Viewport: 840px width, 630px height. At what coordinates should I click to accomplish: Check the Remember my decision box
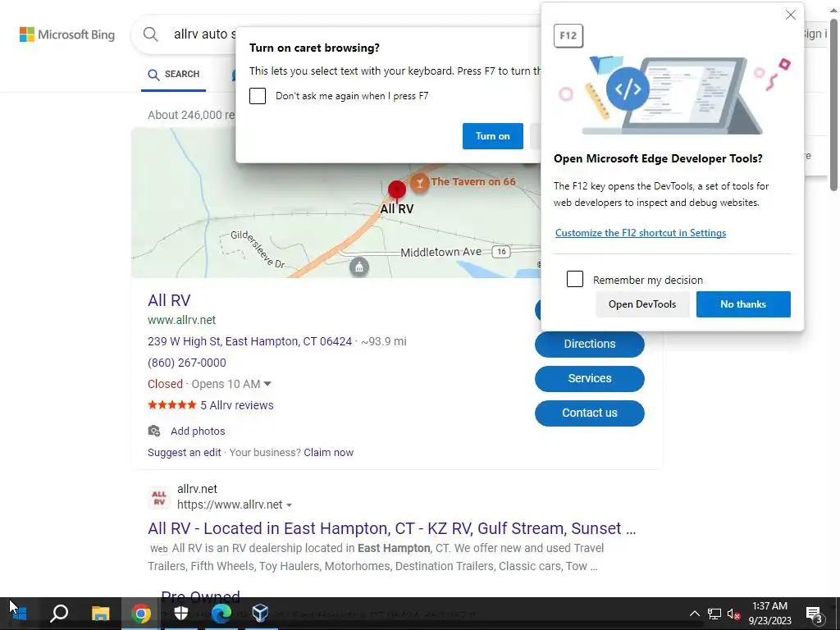pos(575,279)
